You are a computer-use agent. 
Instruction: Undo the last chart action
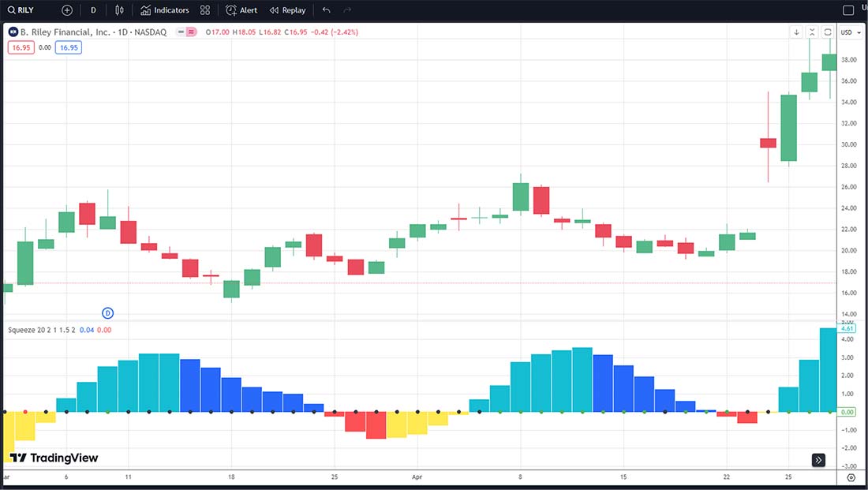[326, 10]
